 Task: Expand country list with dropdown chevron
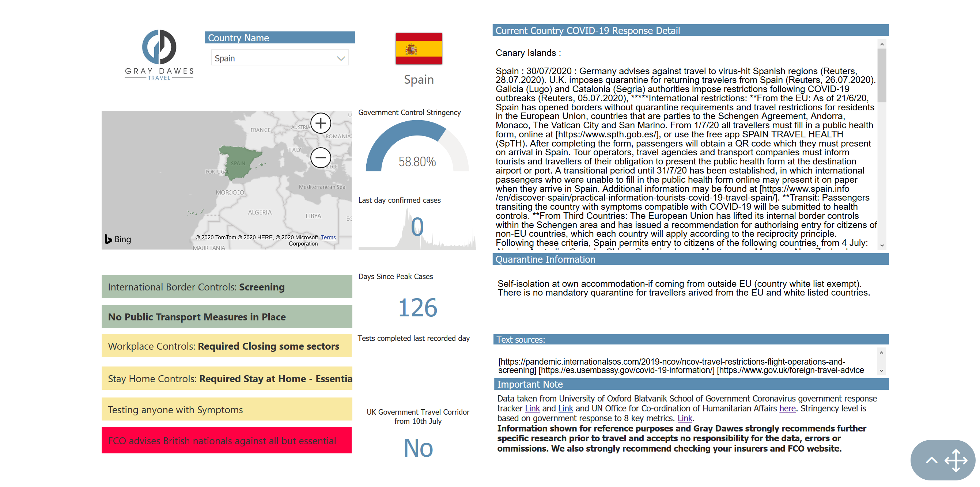340,58
